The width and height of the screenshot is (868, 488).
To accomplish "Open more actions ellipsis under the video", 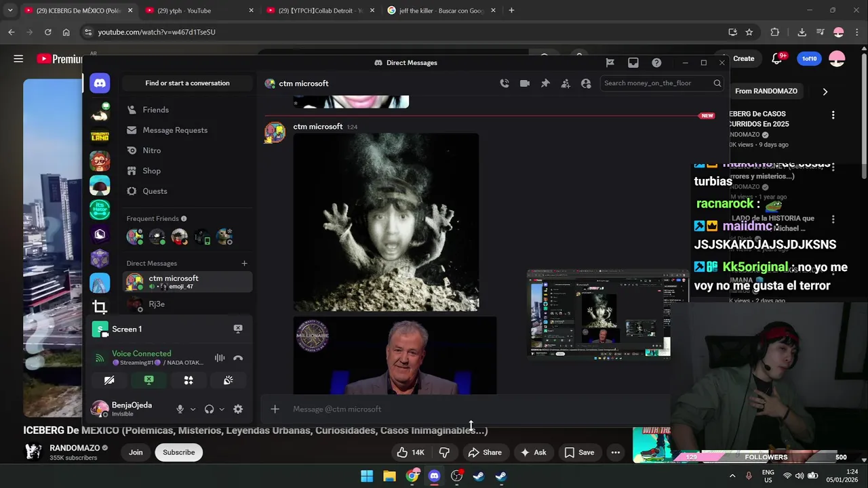I will [x=615, y=452].
